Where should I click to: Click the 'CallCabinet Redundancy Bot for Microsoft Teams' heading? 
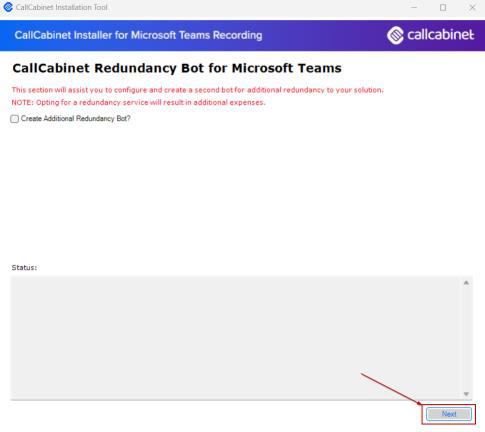click(x=177, y=68)
